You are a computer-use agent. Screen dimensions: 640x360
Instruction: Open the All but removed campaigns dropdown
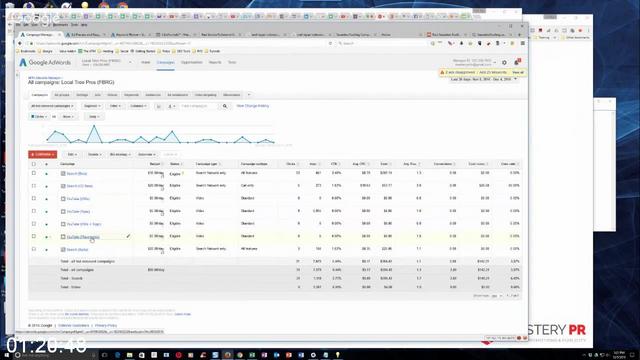[52, 106]
